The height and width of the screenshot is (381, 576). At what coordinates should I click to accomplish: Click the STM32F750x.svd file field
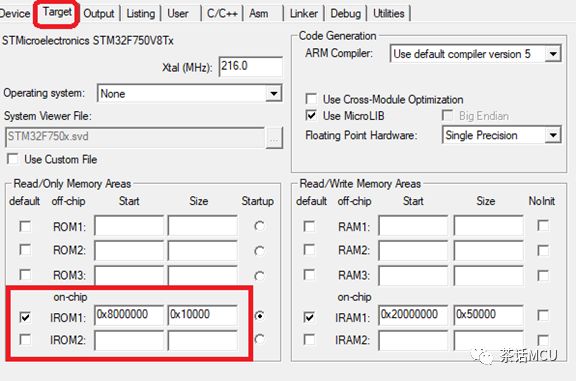135,137
